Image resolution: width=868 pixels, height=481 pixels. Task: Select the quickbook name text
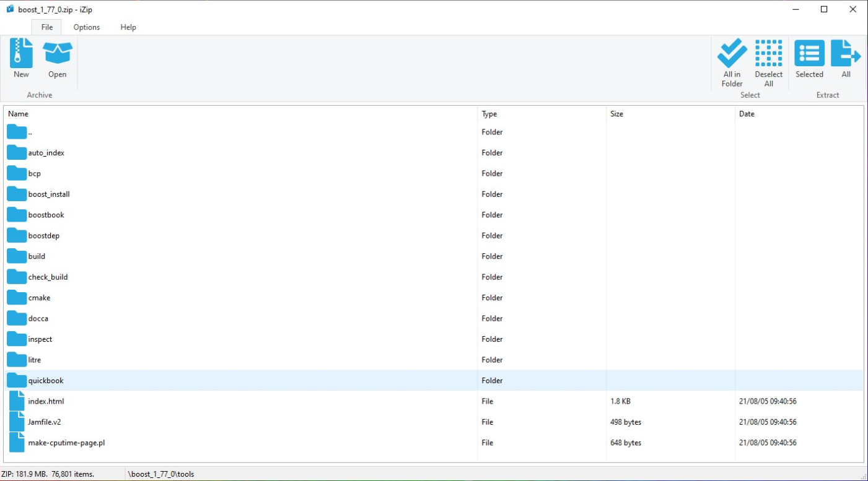coord(46,381)
